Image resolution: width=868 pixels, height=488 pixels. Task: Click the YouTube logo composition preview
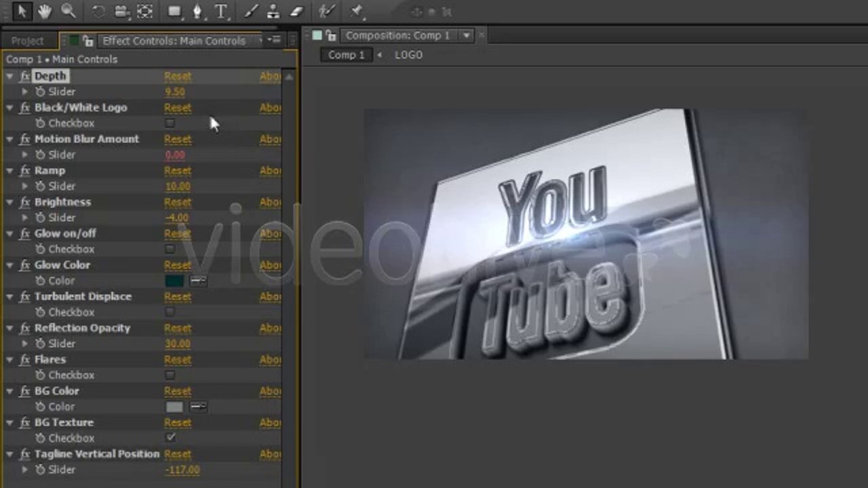586,234
